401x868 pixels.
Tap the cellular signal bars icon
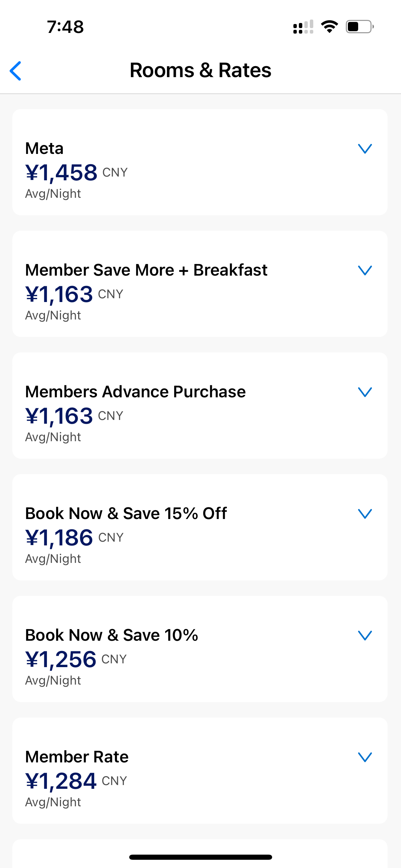point(303,27)
